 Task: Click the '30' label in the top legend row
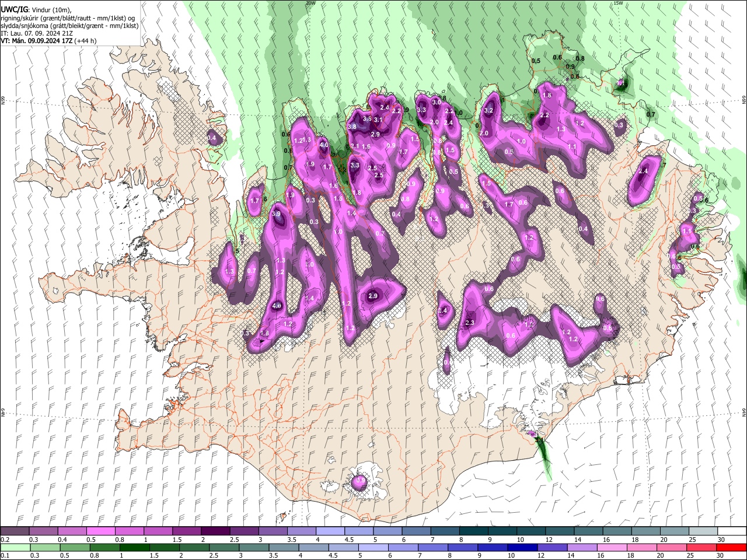pyautogui.click(x=721, y=540)
